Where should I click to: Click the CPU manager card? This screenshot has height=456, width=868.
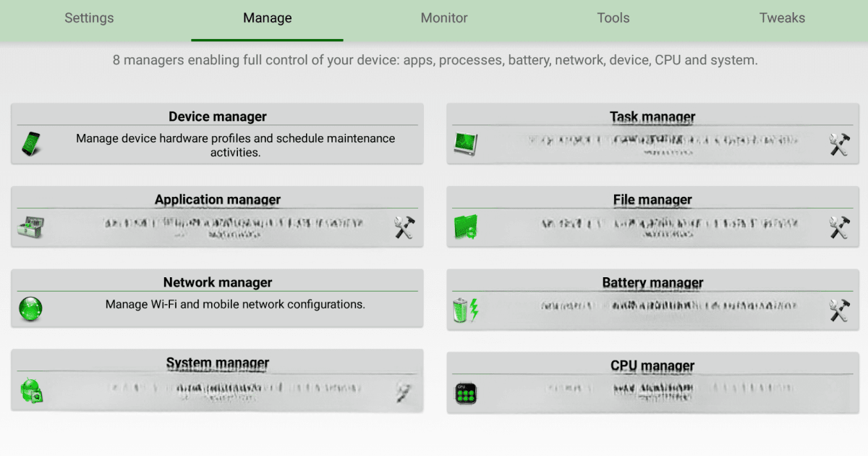coord(652,382)
